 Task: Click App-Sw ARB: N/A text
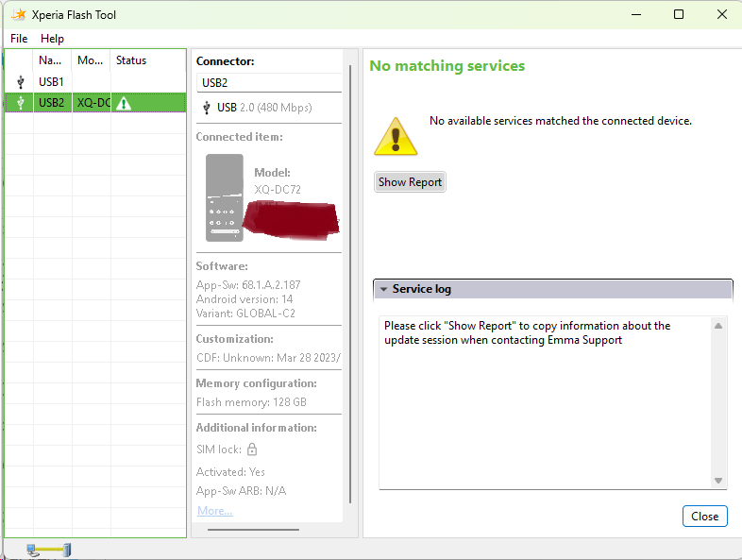[242, 491]
